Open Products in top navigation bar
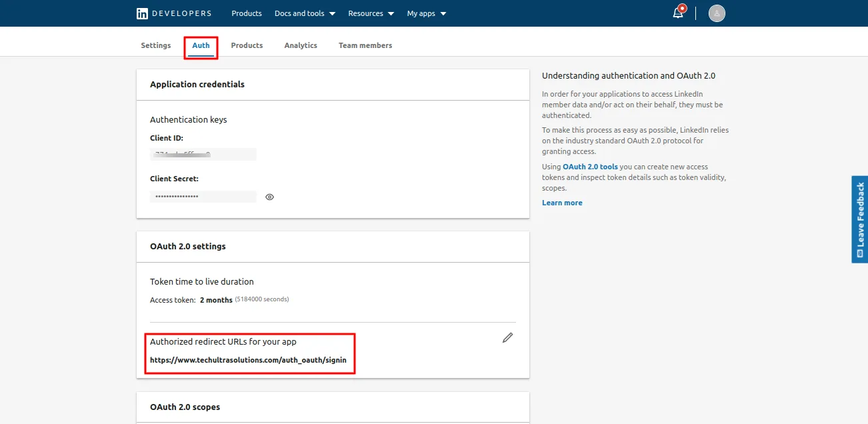 click(247, 13)
